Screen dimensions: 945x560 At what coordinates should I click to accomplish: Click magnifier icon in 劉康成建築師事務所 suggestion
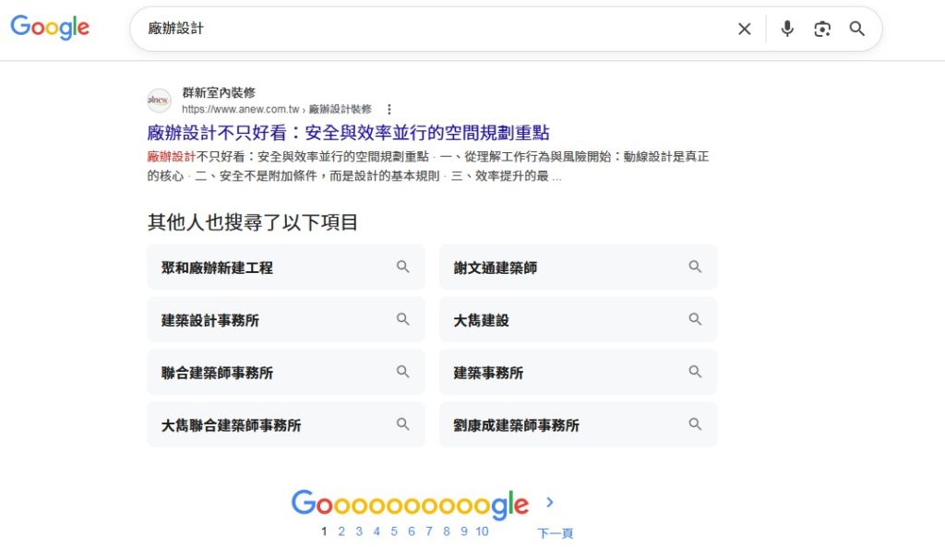coord(695,423)
